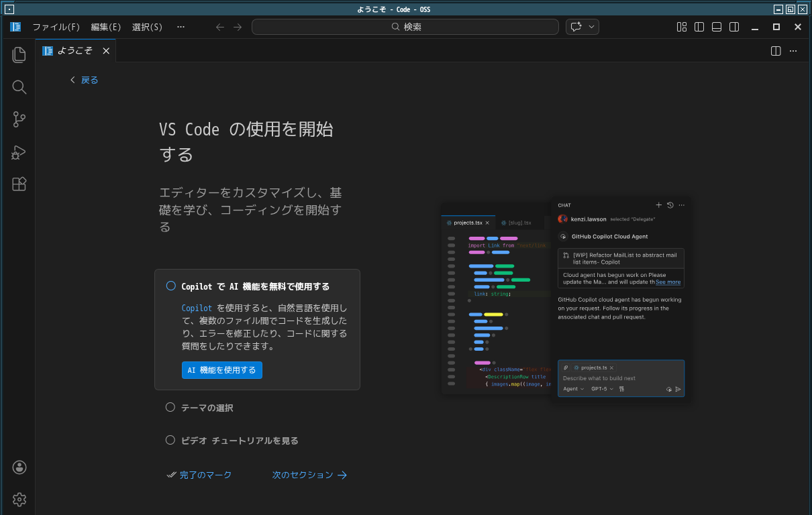This screenshot has height=515, width=812.
Task: Split the editor to the right
Action: pos(776,51)
